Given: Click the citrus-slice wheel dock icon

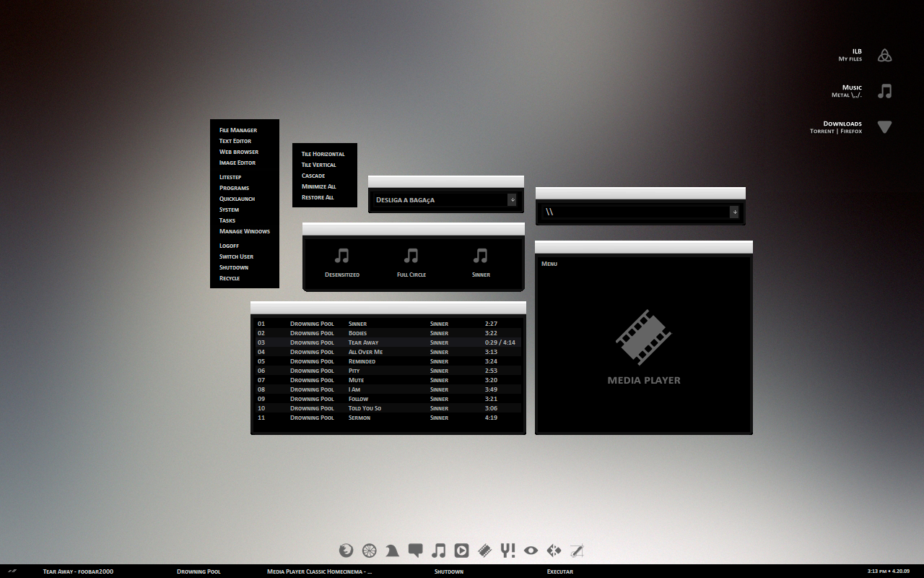Looking at the screenshot, I should click(x=370, y=551).
